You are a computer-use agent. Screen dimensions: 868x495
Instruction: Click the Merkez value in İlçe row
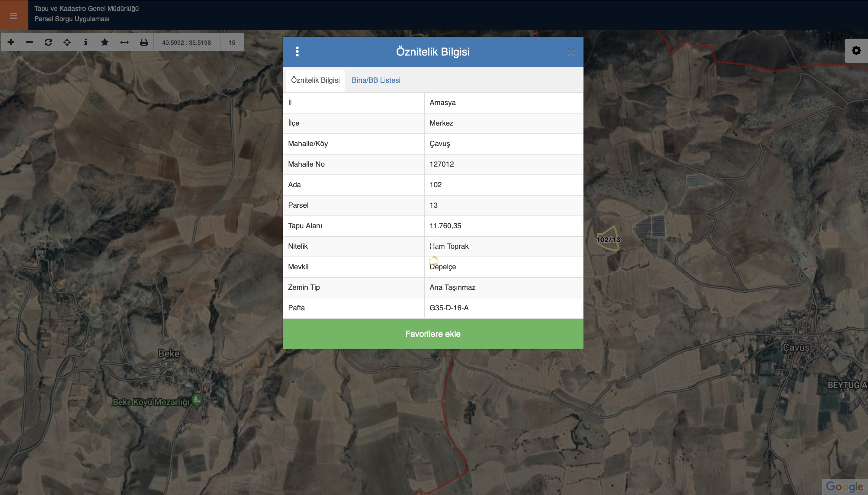441,123
